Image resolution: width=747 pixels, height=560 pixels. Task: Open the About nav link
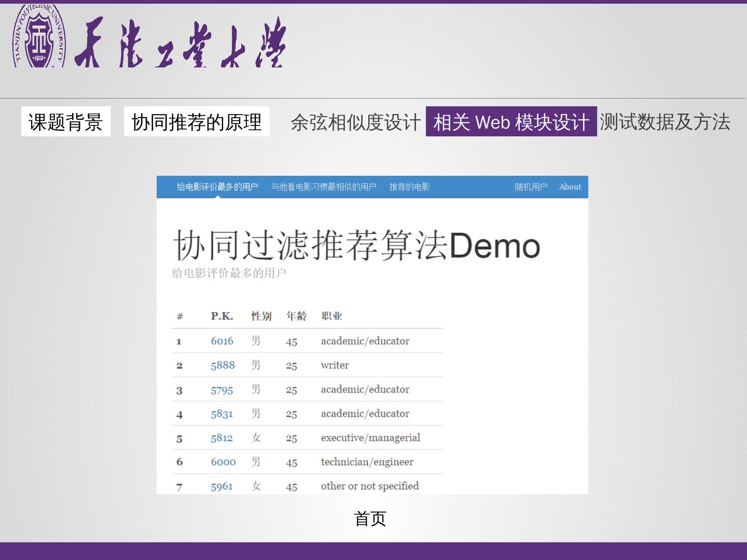point(570,187)
